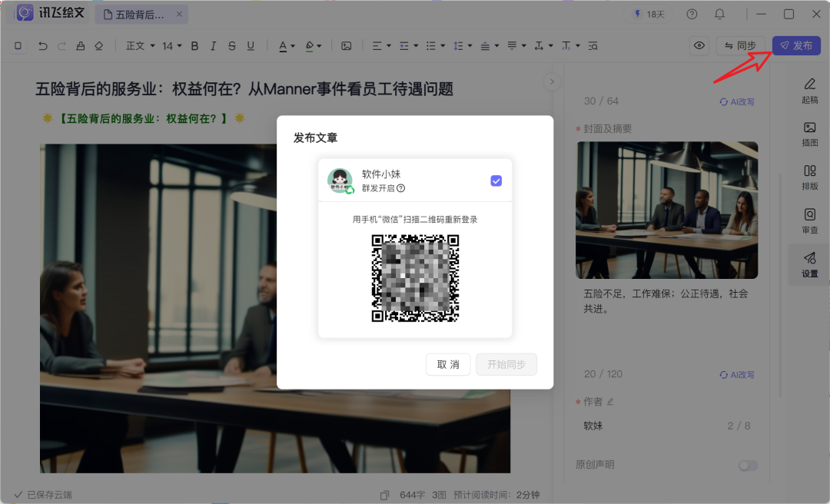Open the 设置 publish settings panel

click(809, 265)
